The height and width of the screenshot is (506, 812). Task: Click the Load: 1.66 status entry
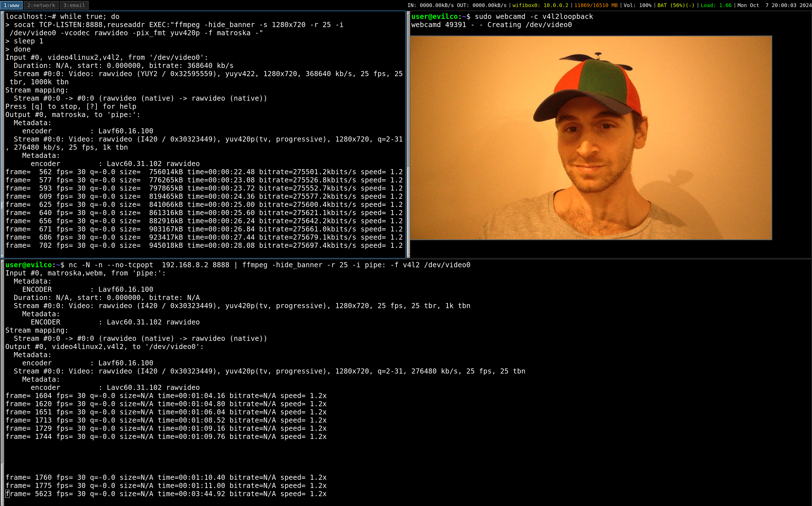click(x=716, y=5)
